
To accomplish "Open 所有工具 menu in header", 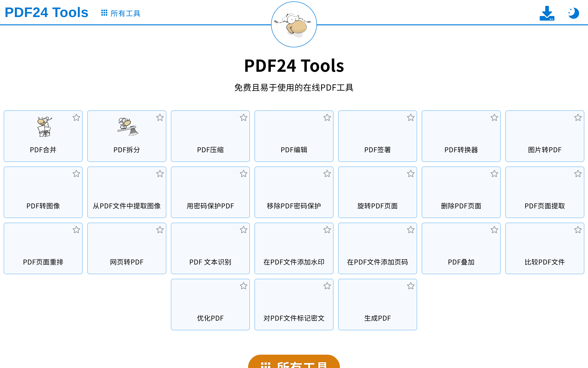I will (x=121, y=13).
